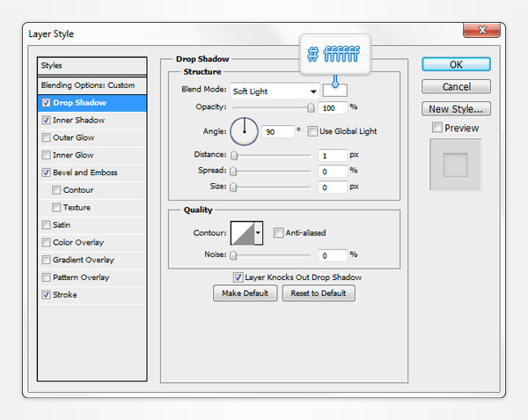Click the Opacity slider handle

coord(311,107)
